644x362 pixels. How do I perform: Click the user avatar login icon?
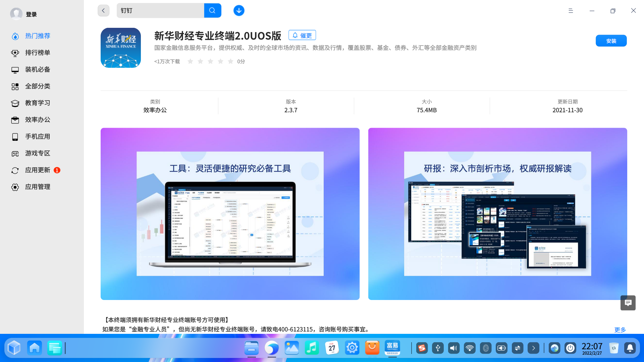coord(16,14)
